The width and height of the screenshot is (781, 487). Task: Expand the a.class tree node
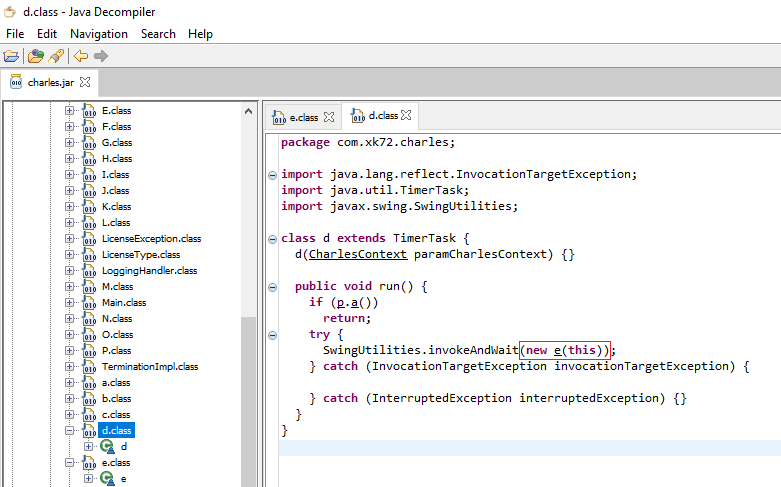click(69, 382)
